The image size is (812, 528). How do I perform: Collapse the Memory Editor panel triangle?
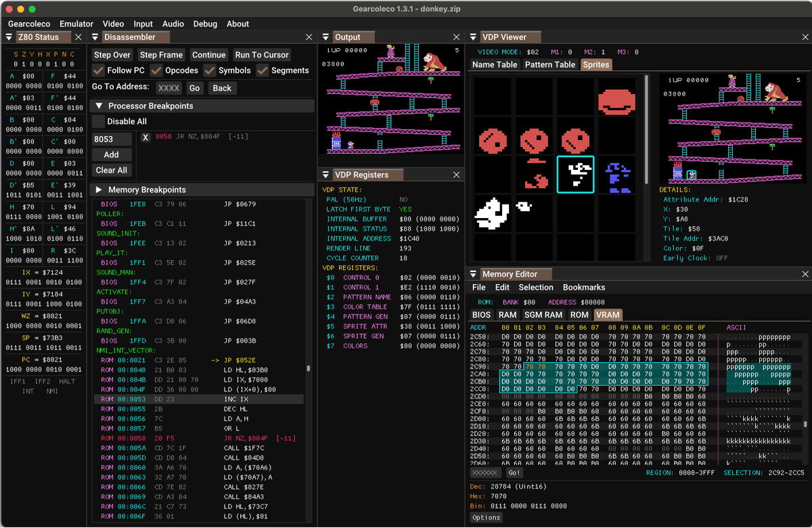[x=474, y=274]
